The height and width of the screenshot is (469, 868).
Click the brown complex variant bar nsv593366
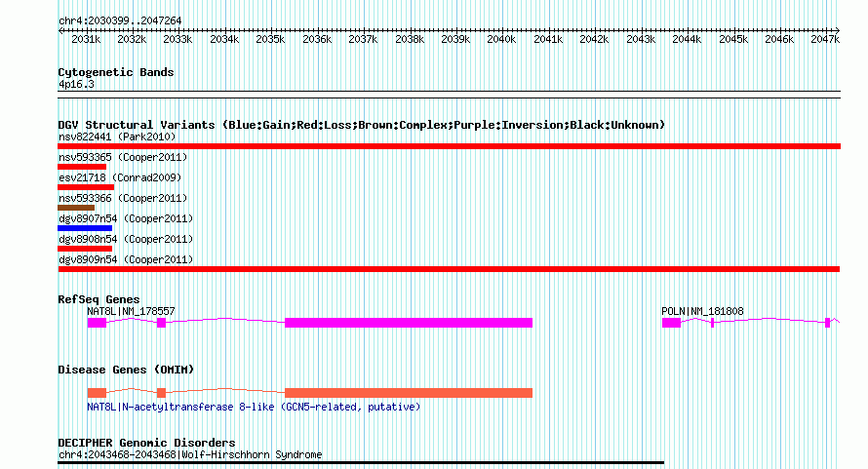tap(76, 208)
